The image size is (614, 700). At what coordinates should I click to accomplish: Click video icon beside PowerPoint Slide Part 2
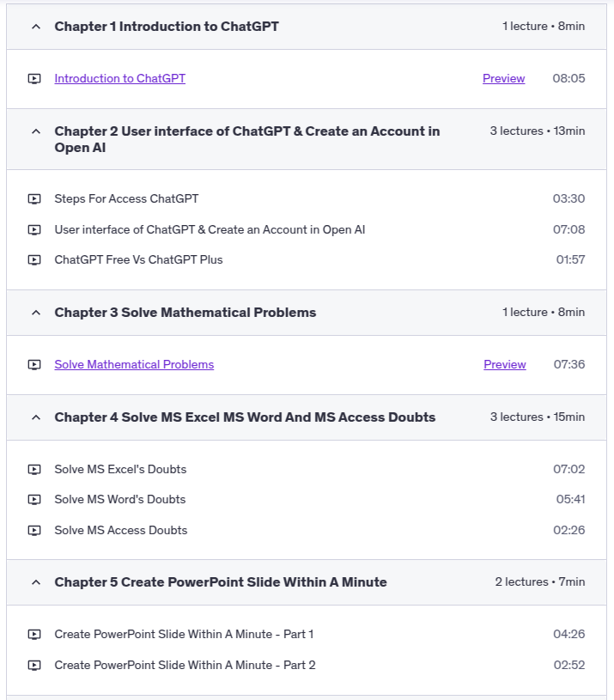tap(34, 666)
